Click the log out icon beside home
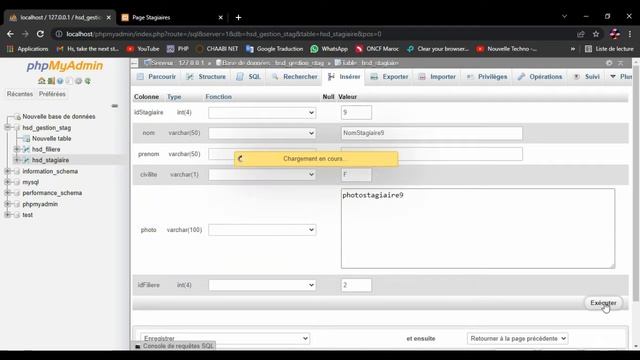Viewport: 640px width, 360px height. tap(51, 81)
